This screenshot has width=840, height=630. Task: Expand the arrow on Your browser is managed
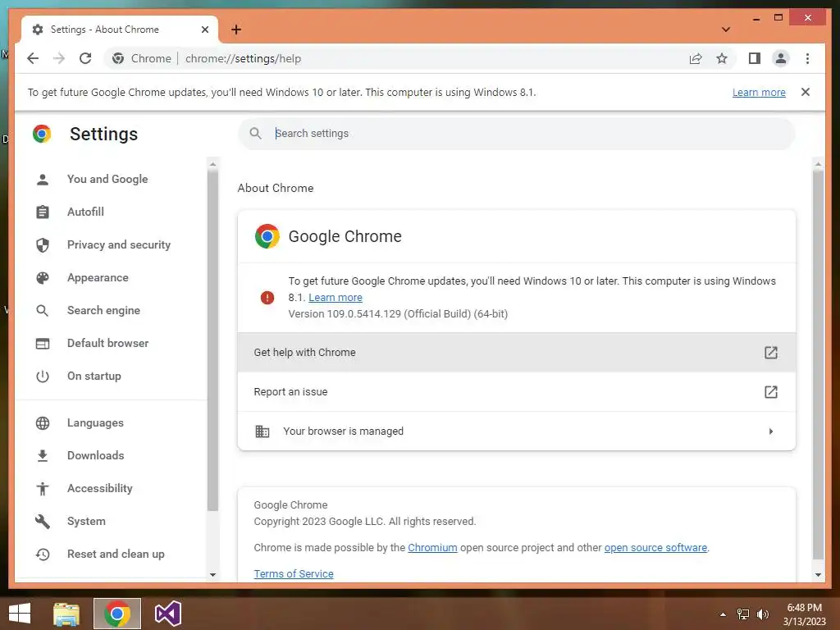click(770, 431)
